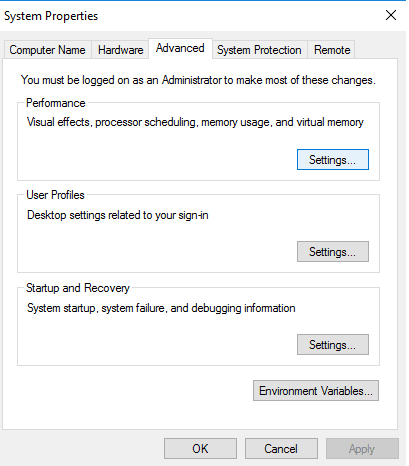Confirm the dialog with OK
Viewport: 409px width, 466px height.
[200, 449]
